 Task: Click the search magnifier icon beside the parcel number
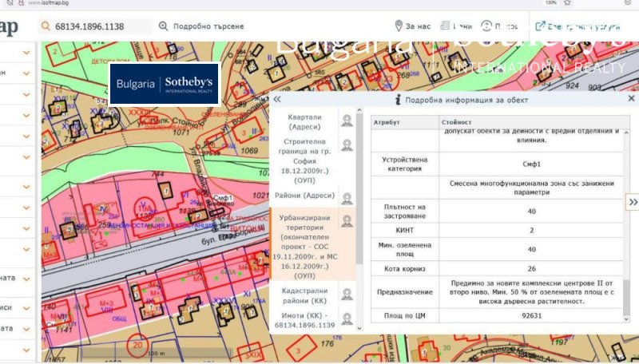point(46,27)
